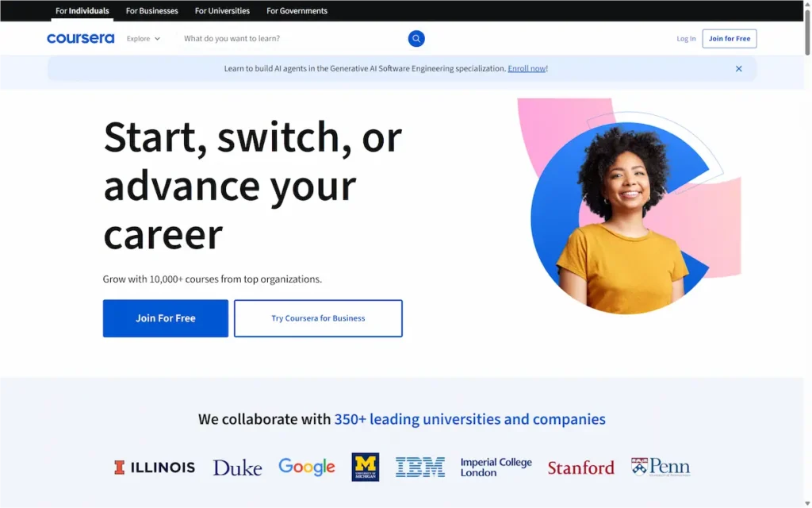The height and width of the screenshot is (508, 812).
Task: Click the Google partner logo
Action: click(307, 468)
